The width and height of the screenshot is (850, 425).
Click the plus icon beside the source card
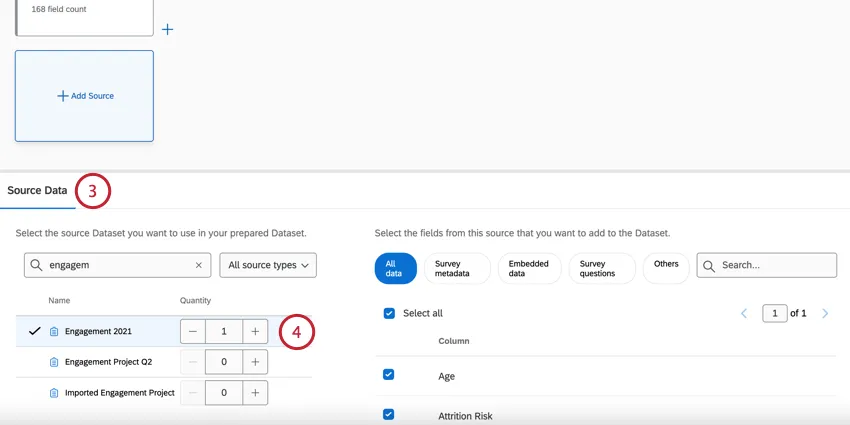pos(168,29)
